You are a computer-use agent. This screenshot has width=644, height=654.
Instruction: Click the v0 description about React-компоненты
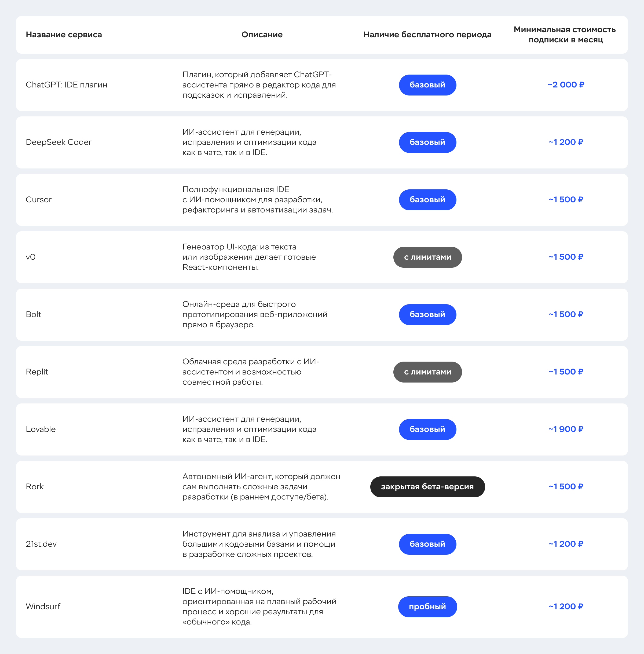pyautogui.click(x=249, y=257)
